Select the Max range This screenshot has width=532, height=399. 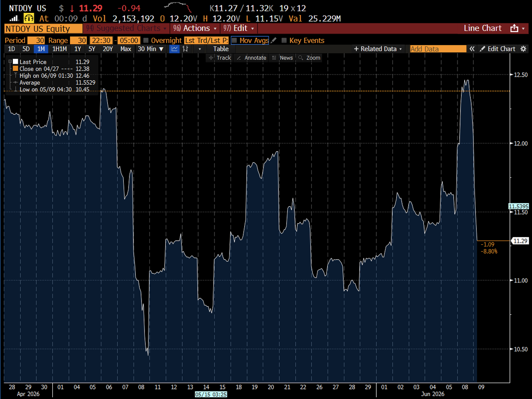(x=126, y=49)
